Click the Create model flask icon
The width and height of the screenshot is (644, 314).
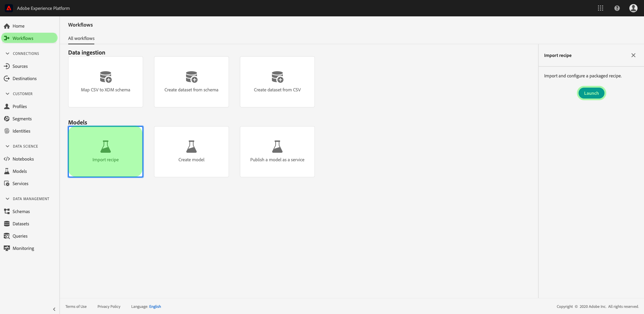click(191, 147)
